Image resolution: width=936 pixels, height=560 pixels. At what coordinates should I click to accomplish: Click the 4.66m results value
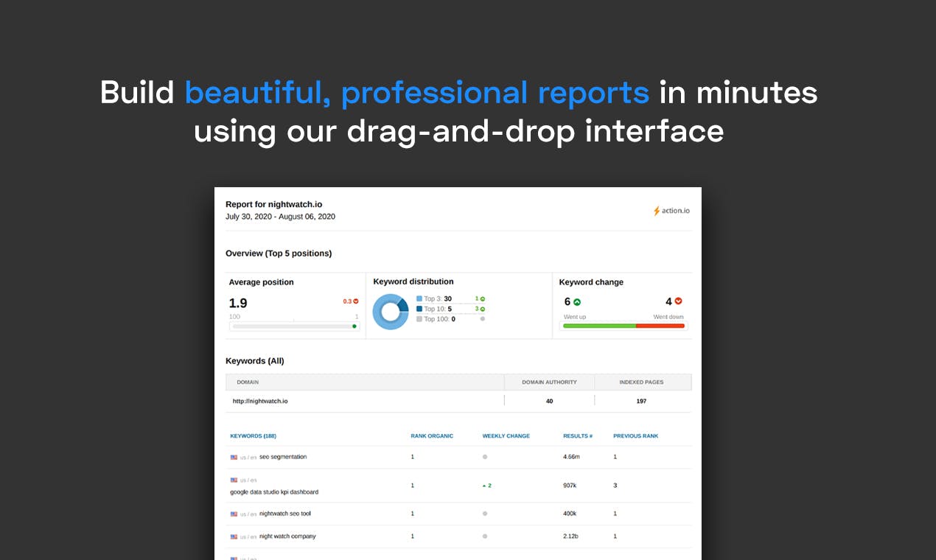tap(571, 457)
